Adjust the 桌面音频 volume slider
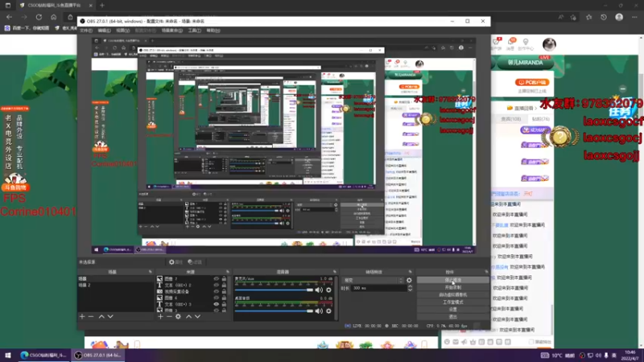The height and width of the screenshot is (362, 644). pos(274,311)
